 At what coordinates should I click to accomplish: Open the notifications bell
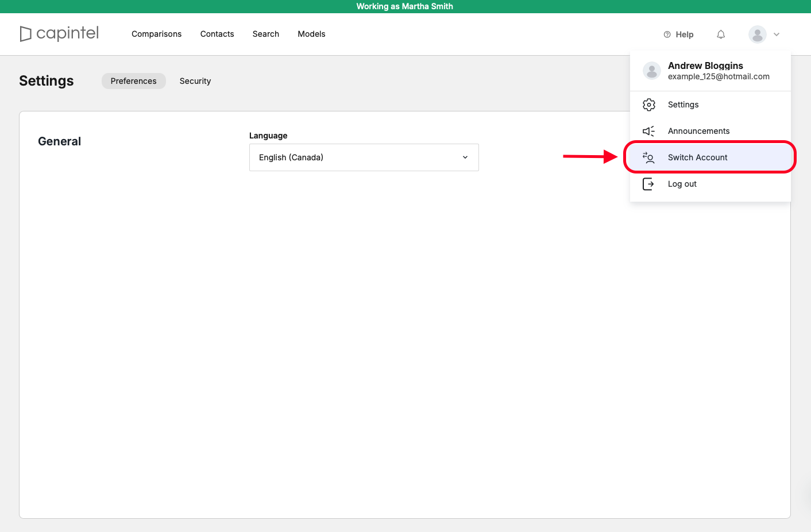721,34
